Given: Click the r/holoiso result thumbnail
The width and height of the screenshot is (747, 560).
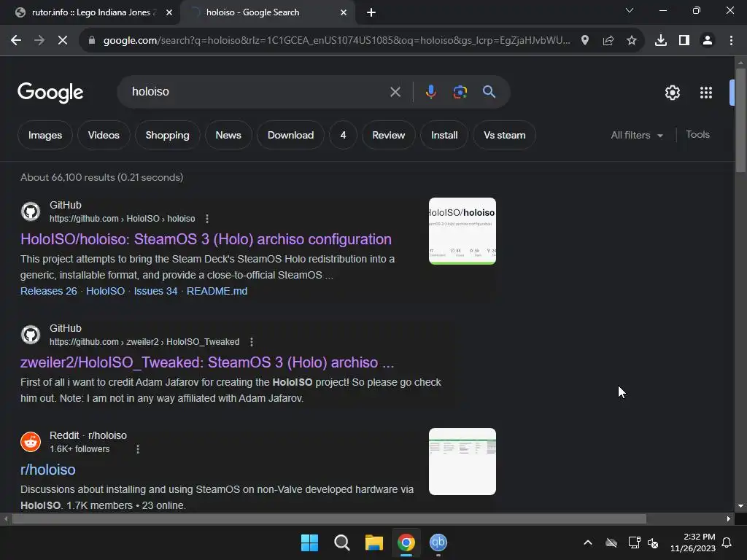Looking at the screenshot, I should [462, 462].
